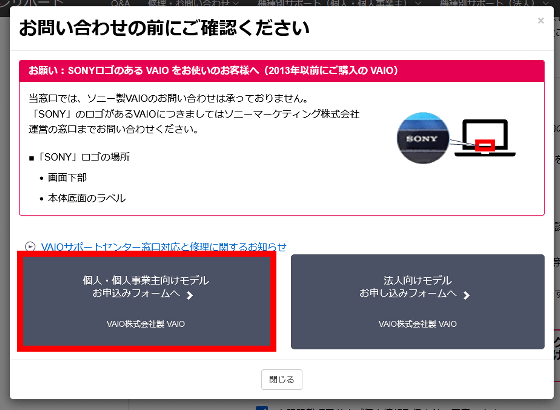Open the VAIO support center notice link
The width and height of the screenshot is (560, 410).
click(164, 247)
